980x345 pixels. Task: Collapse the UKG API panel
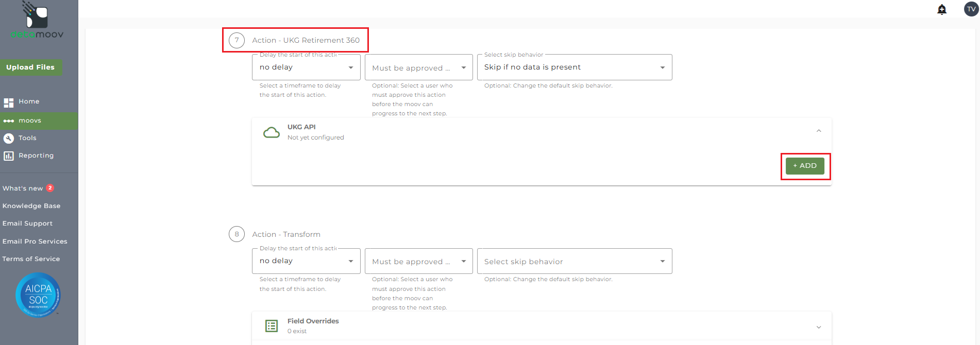tap(819, 131)
